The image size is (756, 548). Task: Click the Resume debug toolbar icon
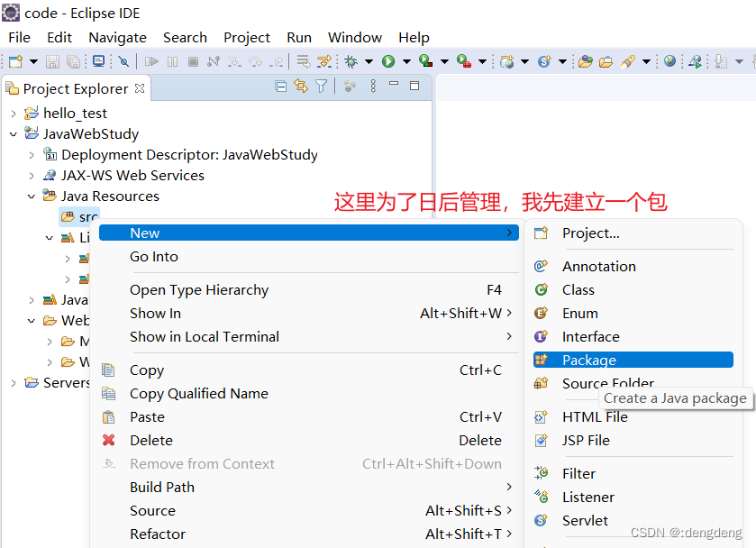(x=151, y=61)
